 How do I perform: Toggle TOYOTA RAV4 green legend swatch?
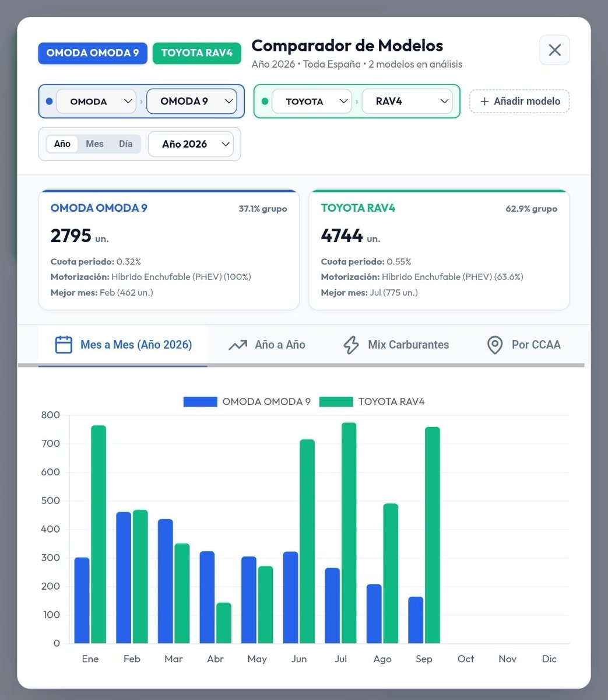[x=336, y=402]
